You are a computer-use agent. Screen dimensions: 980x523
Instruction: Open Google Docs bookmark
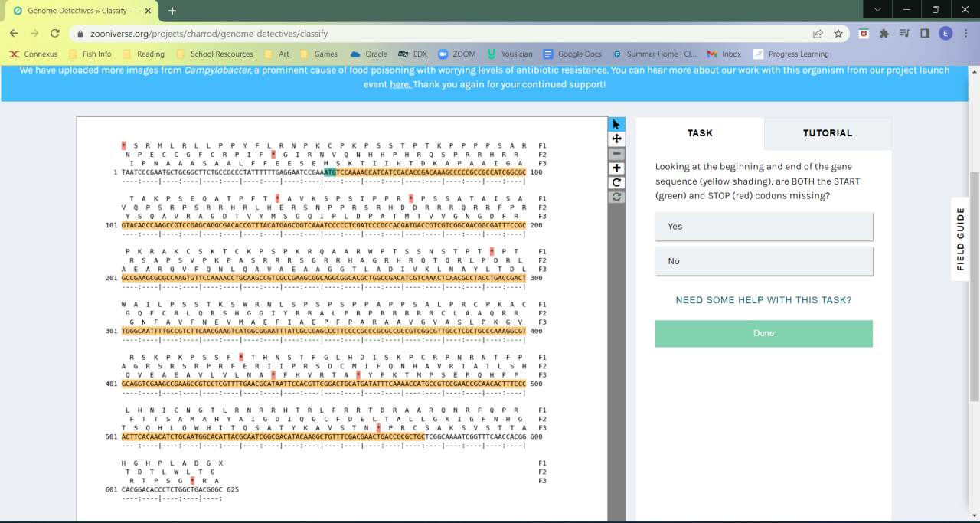[573, 54]
